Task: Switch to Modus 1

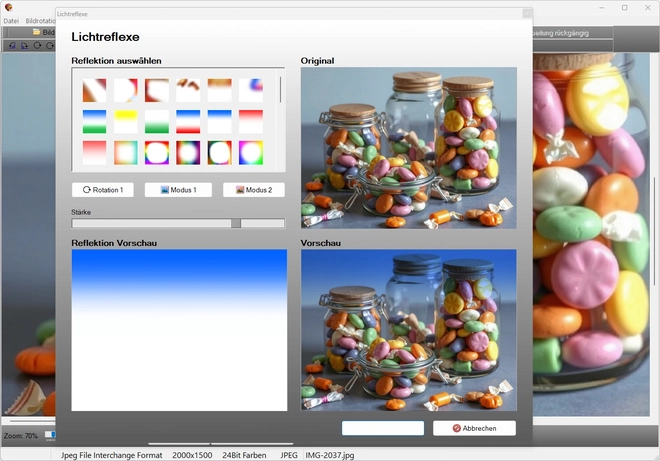Action: (x=178, y=190)
